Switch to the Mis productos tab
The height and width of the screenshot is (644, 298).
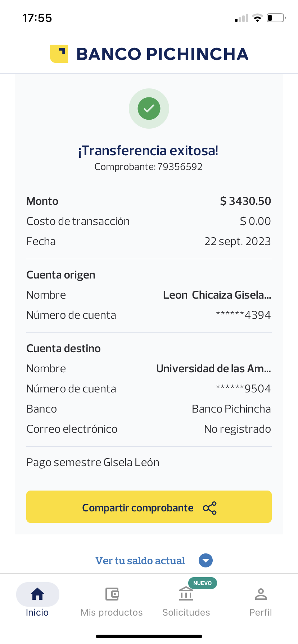click(x=112, y=612)
